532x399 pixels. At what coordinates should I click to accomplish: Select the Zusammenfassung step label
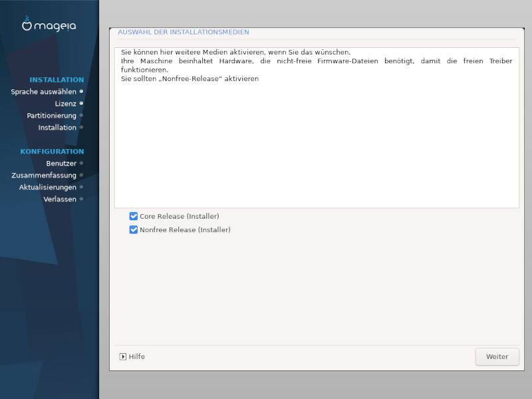pyautogui.click(x=44, y=176)
